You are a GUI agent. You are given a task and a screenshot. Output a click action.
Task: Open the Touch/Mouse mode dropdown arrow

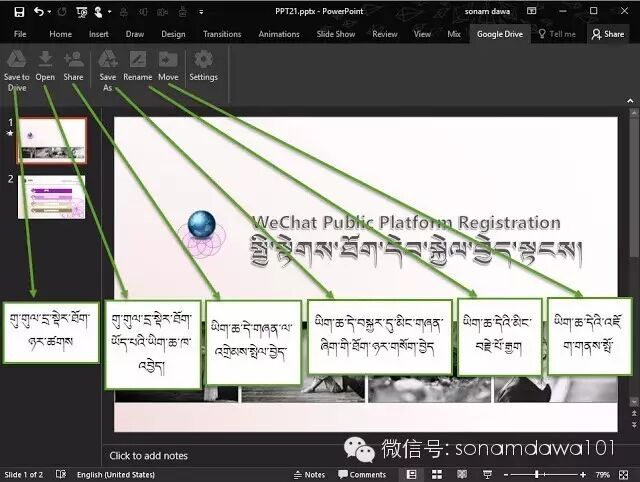[109, 12]
